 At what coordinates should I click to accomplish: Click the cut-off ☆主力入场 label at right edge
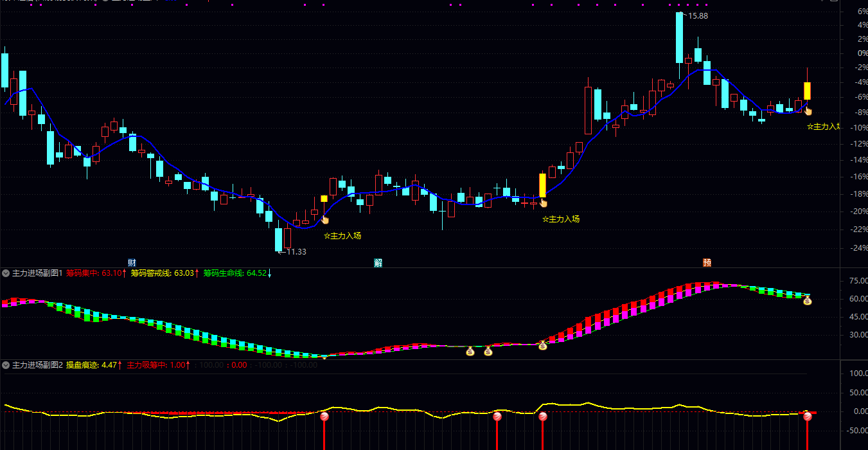(x=823, y=127)
